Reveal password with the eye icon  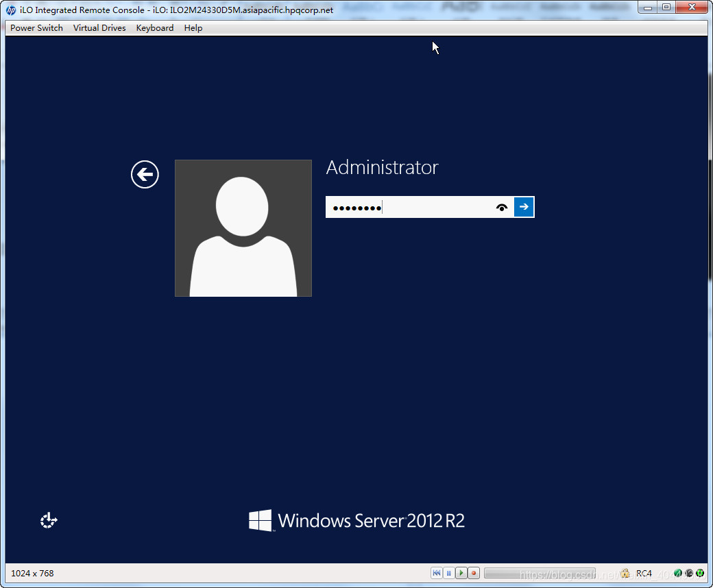[x=502, y=207]
